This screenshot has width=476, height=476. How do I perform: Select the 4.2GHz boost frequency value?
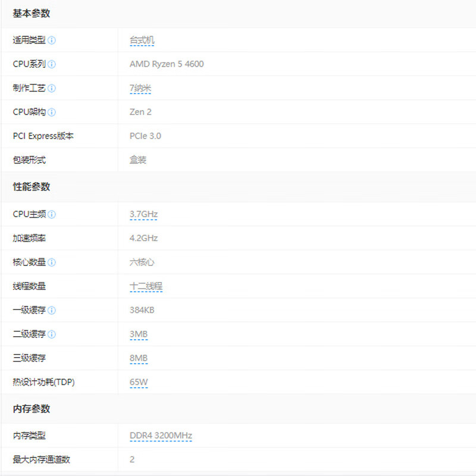click(x=143, y=239)
